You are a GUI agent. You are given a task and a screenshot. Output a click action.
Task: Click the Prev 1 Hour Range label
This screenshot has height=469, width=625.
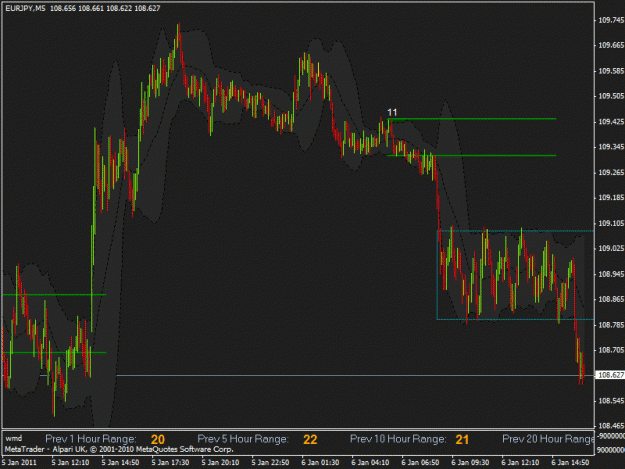tap(91, 439)
